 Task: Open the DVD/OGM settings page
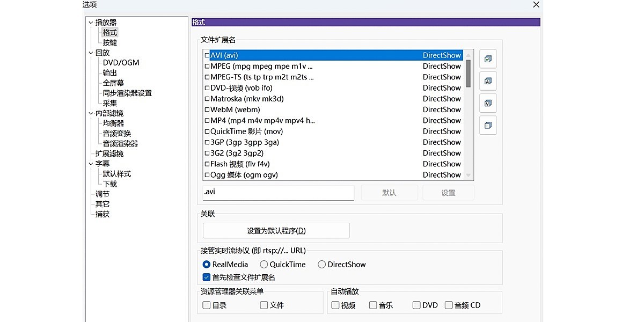(x=121, y=62)
